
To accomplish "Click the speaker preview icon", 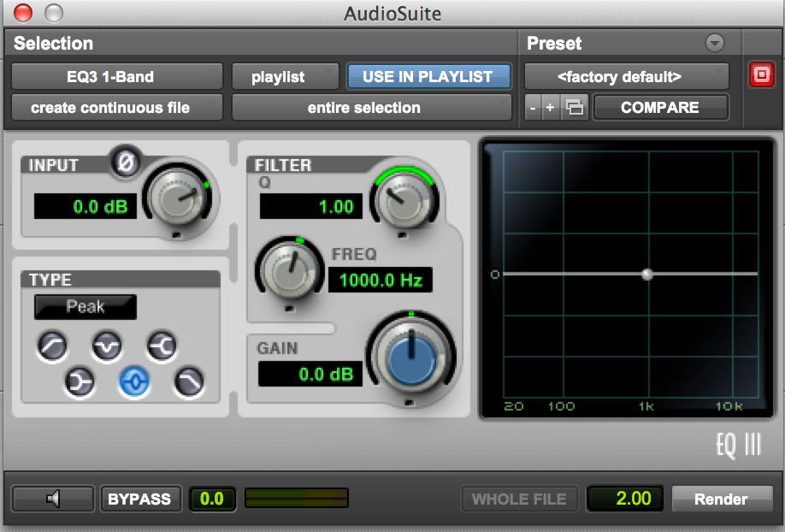I will click(x=53, y=499).
